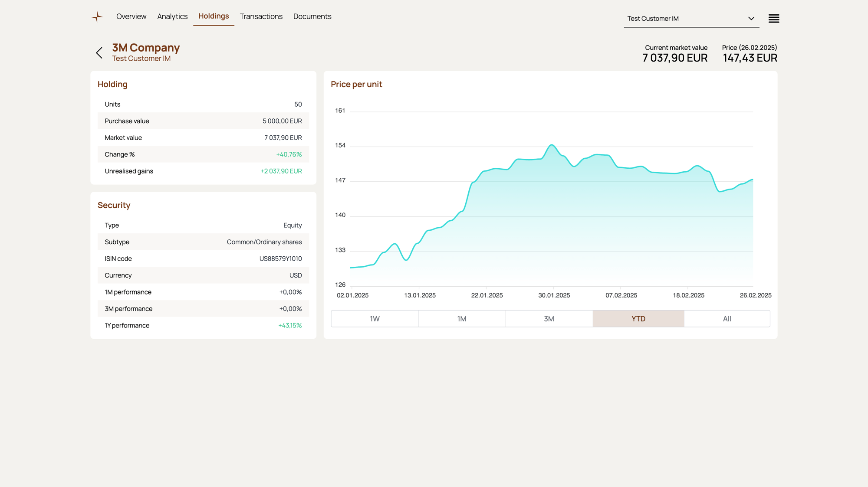
Task: Switch to the Analytics tab
Action: pos(172,16)
